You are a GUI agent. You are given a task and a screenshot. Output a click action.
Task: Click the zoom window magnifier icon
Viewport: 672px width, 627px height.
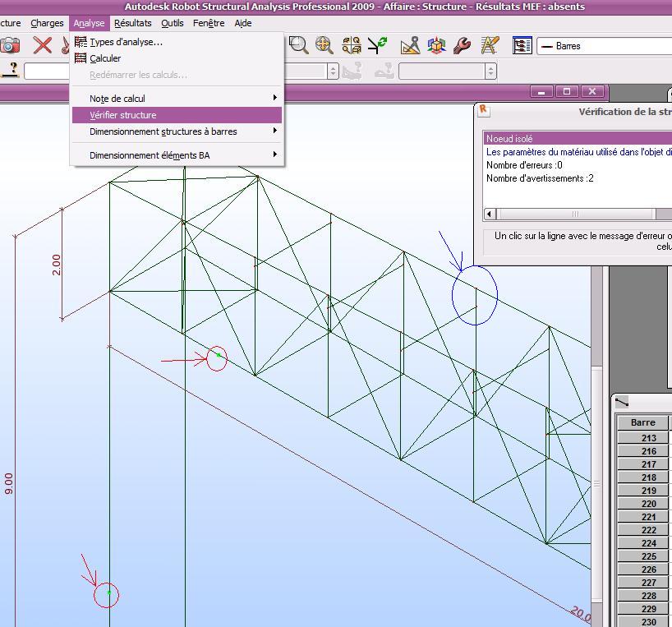[x=298, y=45]
